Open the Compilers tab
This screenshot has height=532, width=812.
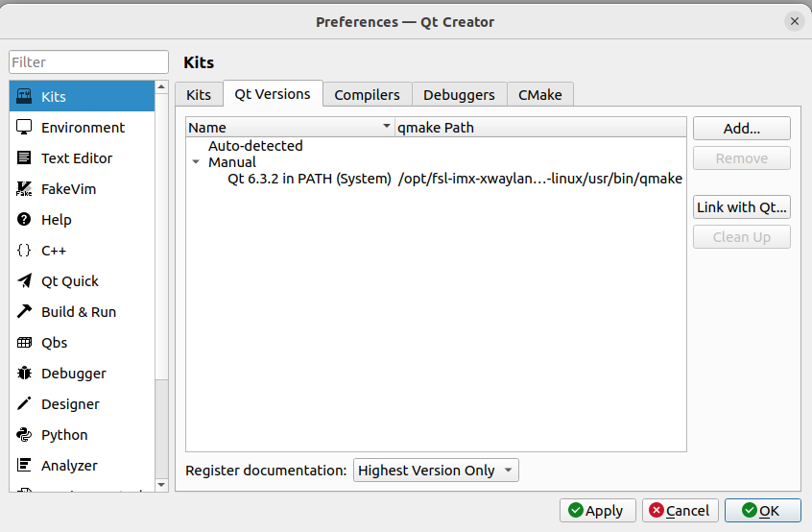pos(368,95)
